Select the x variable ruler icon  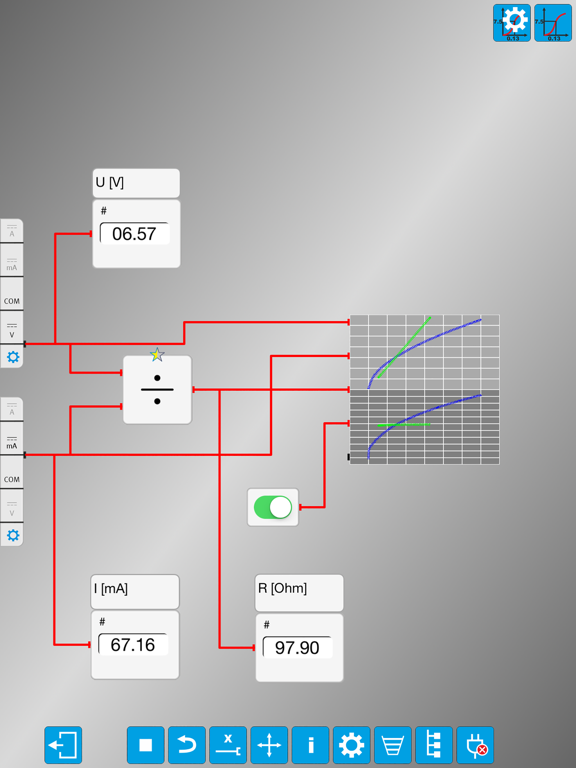coord(228,745)
